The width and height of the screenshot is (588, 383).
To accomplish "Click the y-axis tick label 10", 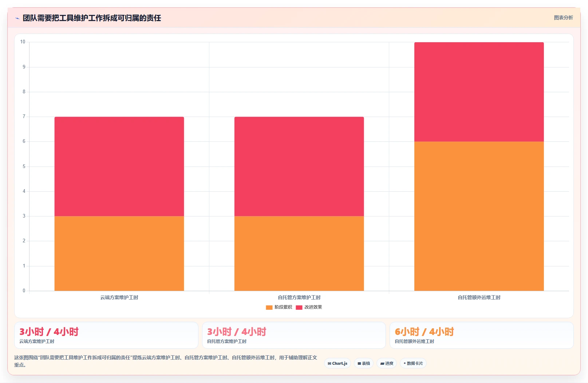I will [23, 42].
